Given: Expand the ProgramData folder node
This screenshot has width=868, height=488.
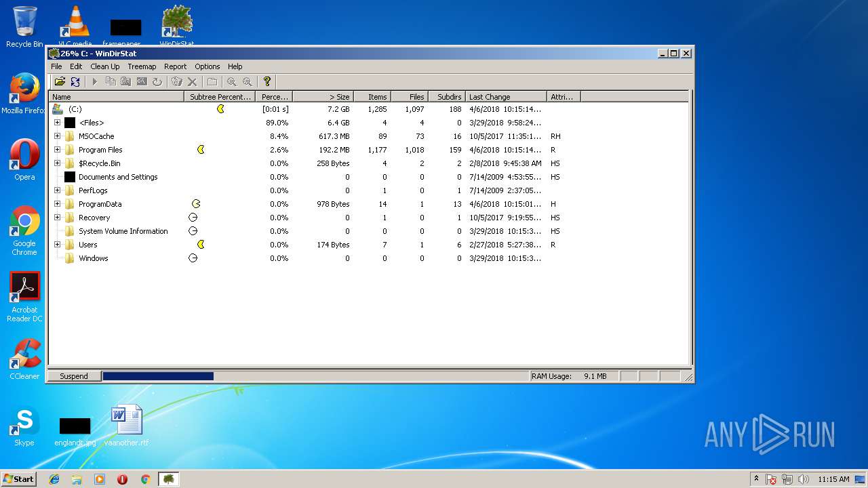Looking at the screenshot, I should tap(57, 204).
